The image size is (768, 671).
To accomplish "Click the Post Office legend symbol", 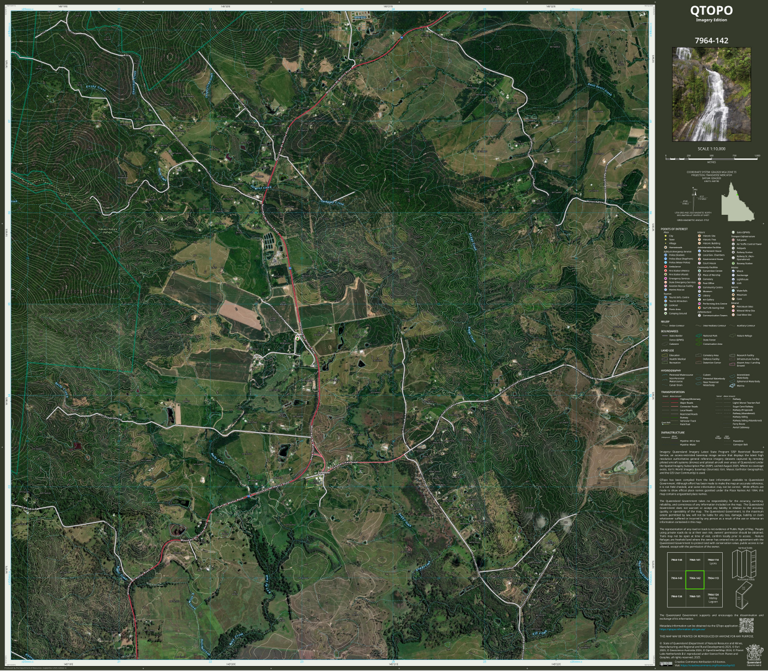I will point(699,283).
